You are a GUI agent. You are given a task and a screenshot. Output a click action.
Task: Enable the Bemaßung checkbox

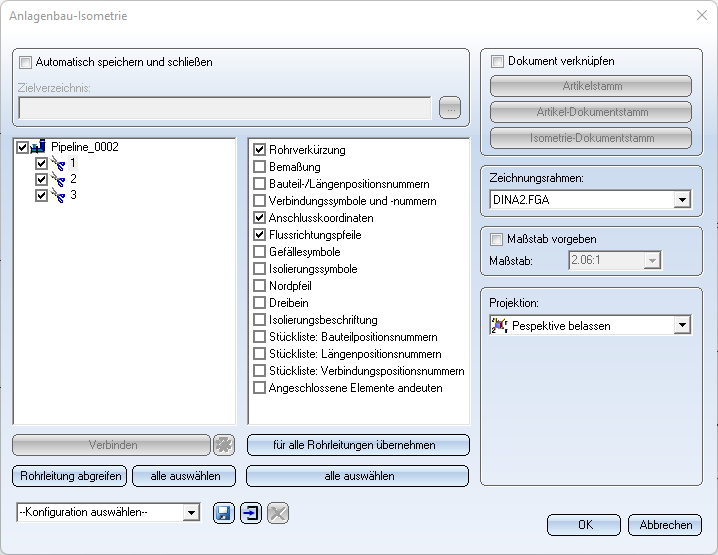click(x=260, y=167)
